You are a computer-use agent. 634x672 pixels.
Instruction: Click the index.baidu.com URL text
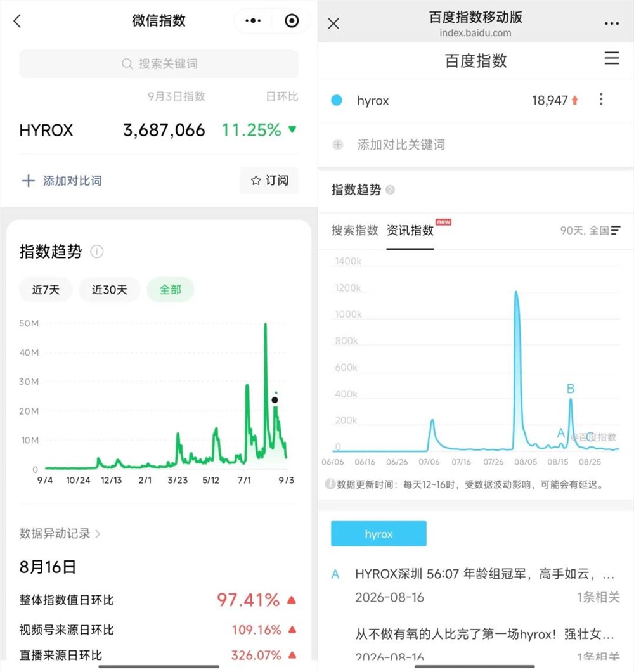(475, 33)
